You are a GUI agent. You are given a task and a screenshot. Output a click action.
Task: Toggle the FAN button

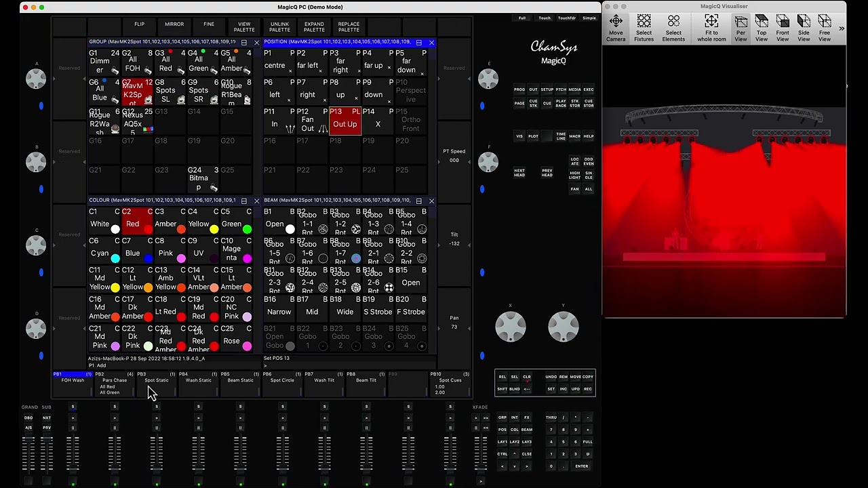pyautogui.click(x=575, y=189)
